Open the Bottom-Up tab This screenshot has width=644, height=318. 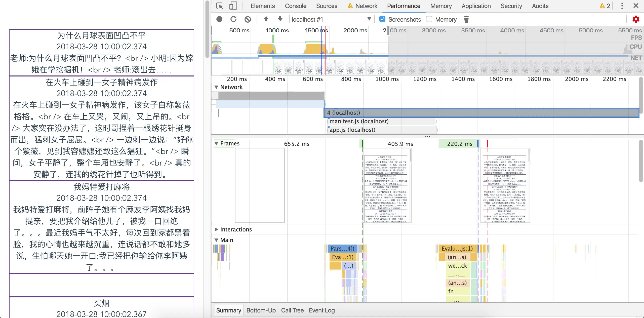click(x=261, y=310)
